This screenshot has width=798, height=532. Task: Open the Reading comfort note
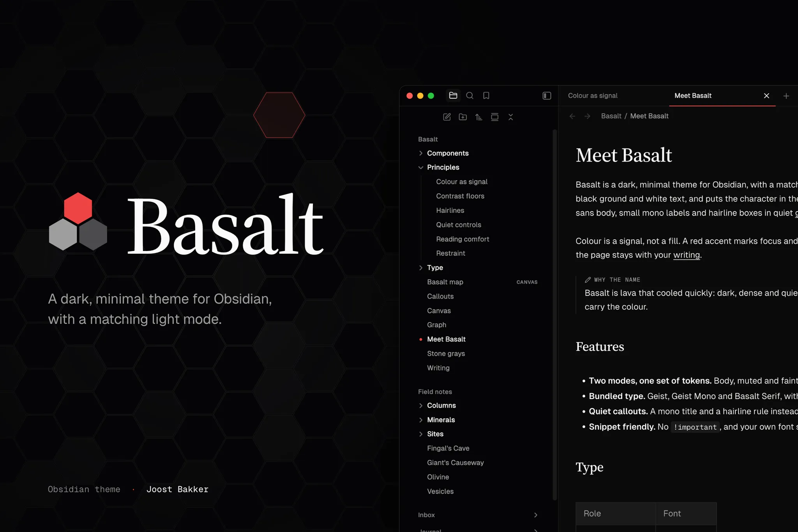coord(463,239)
